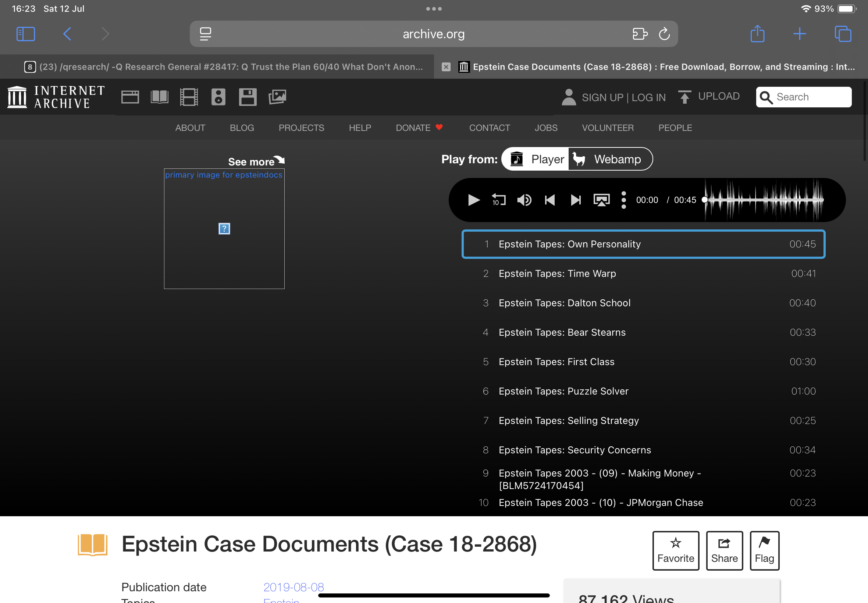
Task: Play track Epstein Tapes: Security Concerns
Action: 643,450
